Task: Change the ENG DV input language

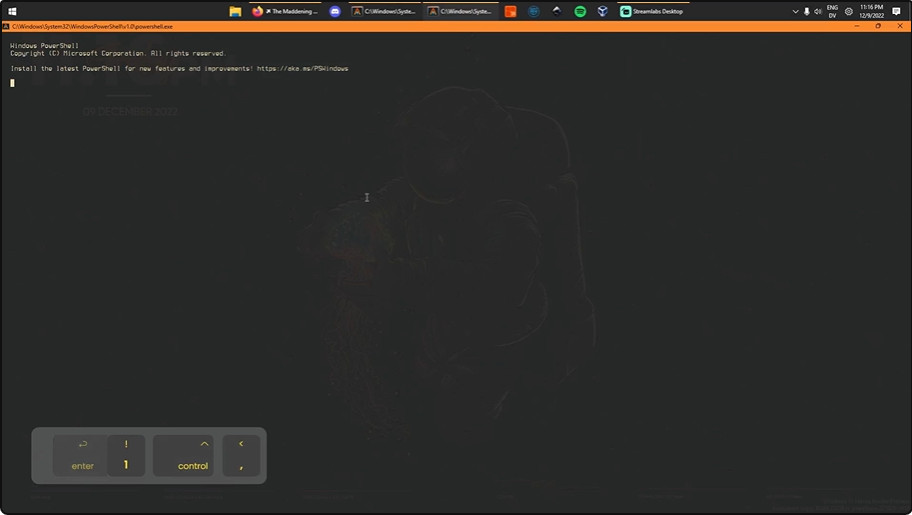Action: coord(832,11)
